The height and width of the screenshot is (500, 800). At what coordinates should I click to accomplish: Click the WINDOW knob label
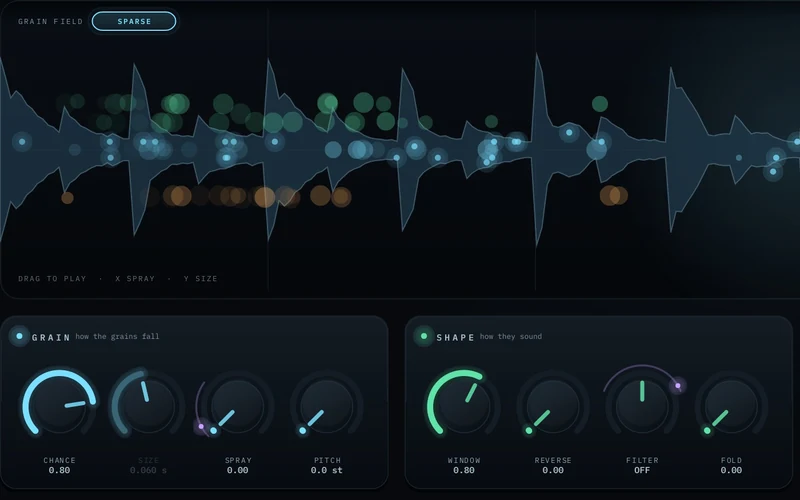click(464, 460)
